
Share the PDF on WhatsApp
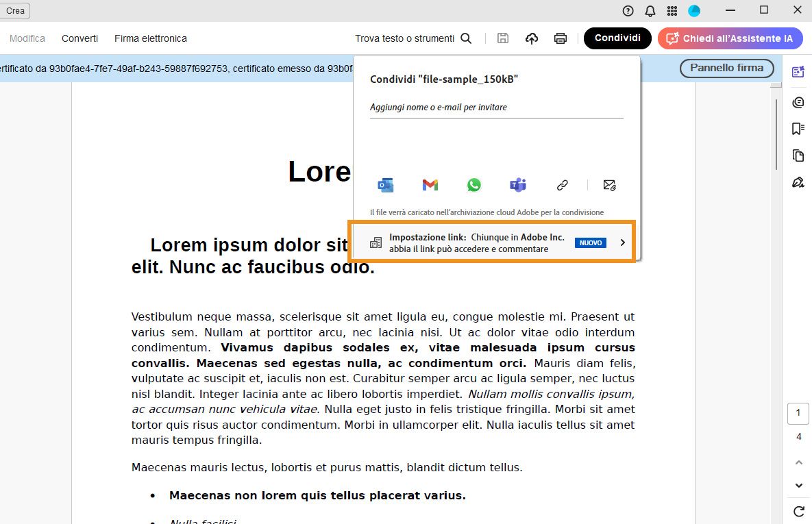pyautogui.click(x=473, y=184)
